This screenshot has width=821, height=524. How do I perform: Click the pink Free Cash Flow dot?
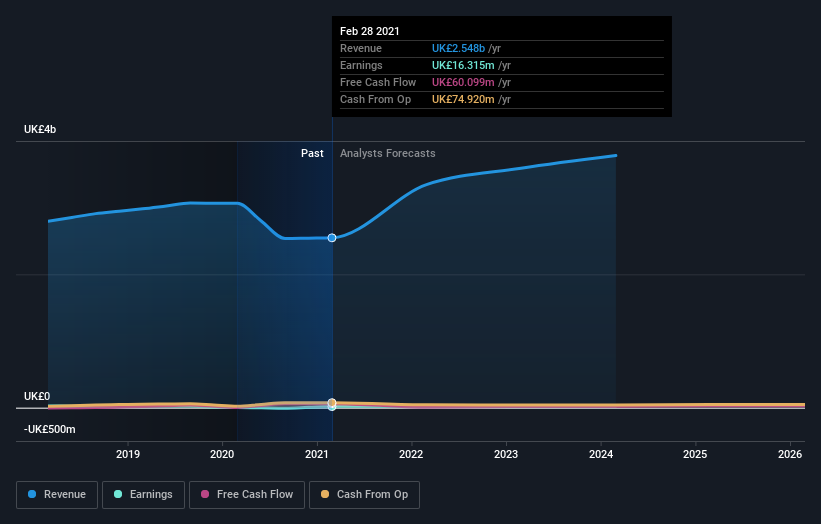pyautogui.click(x=205, y=494)
